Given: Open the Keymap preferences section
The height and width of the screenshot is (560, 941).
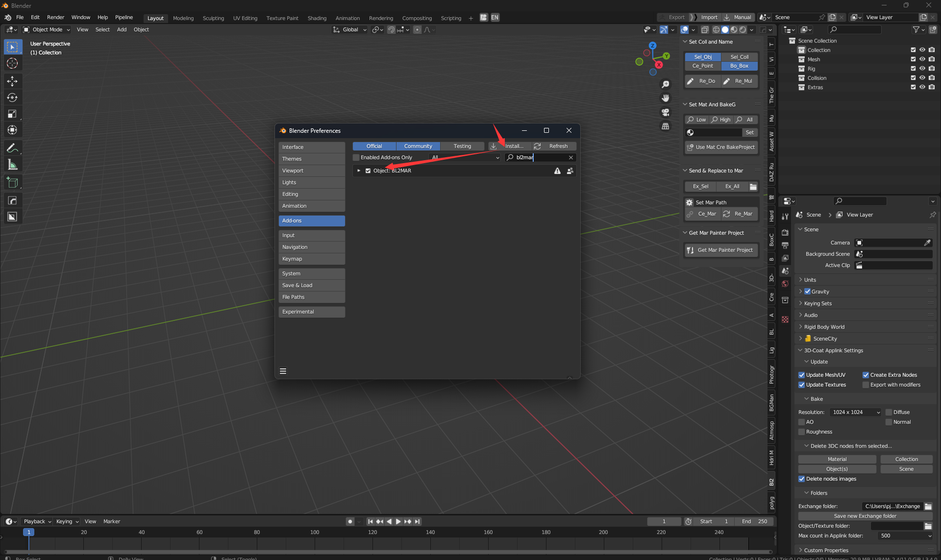Looking at the screenshot, I should 312,259.
